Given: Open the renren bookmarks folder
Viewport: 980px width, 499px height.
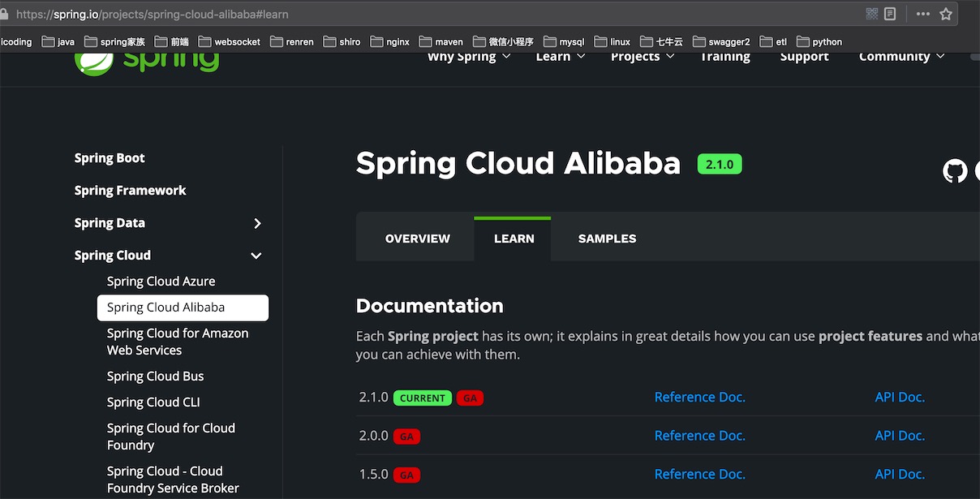Looking at the screenshot, I should [x=292, y=41].
